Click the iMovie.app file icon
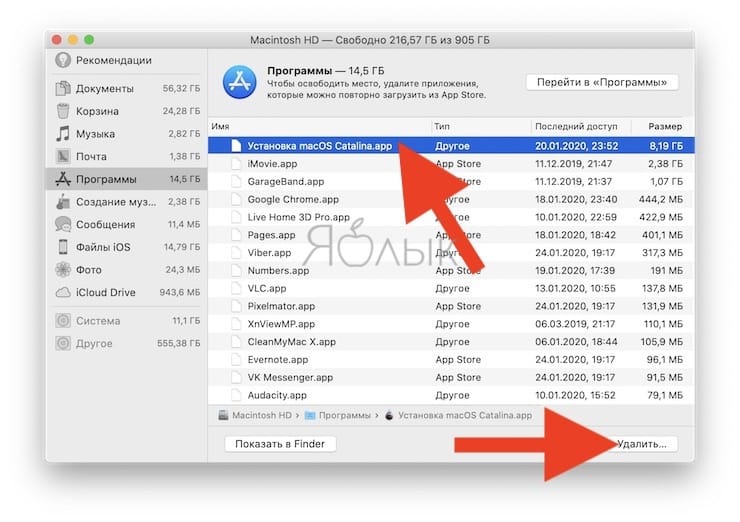Screen dimensions: 740x522 [236, 164]
